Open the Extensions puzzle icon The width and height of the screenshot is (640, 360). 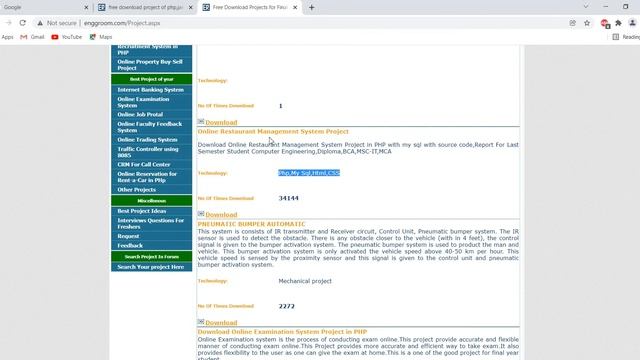(x=618, y=23)
